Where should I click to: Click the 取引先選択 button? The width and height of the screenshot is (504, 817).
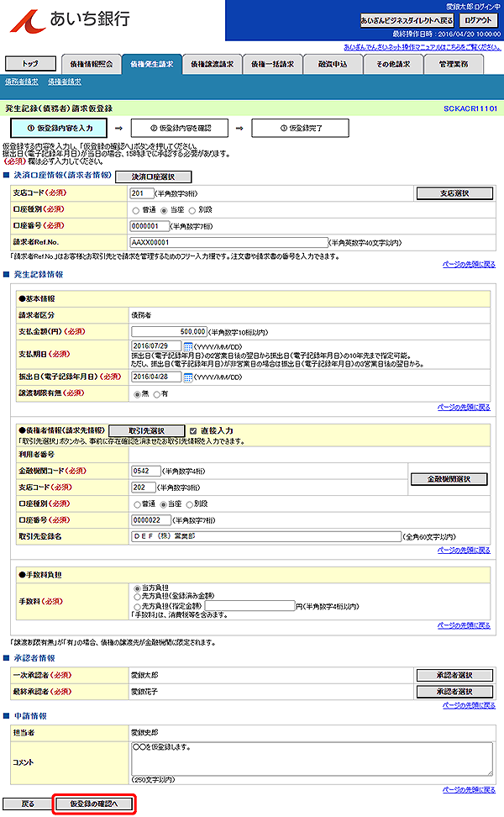146,431
